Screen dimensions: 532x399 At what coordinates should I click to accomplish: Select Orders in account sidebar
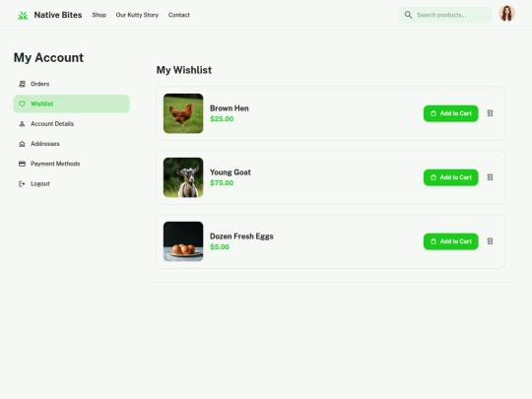point(72,84)
